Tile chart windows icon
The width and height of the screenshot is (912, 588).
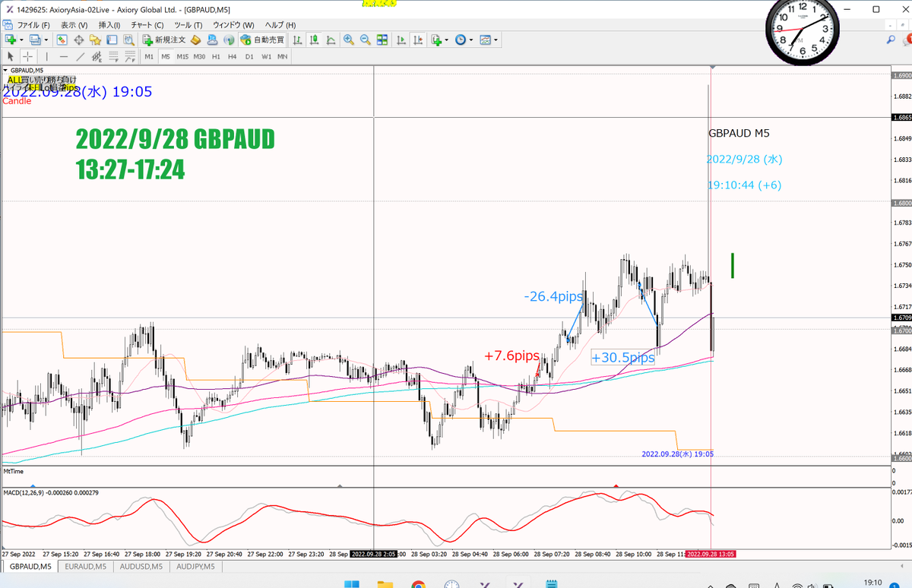click(382, 40)
